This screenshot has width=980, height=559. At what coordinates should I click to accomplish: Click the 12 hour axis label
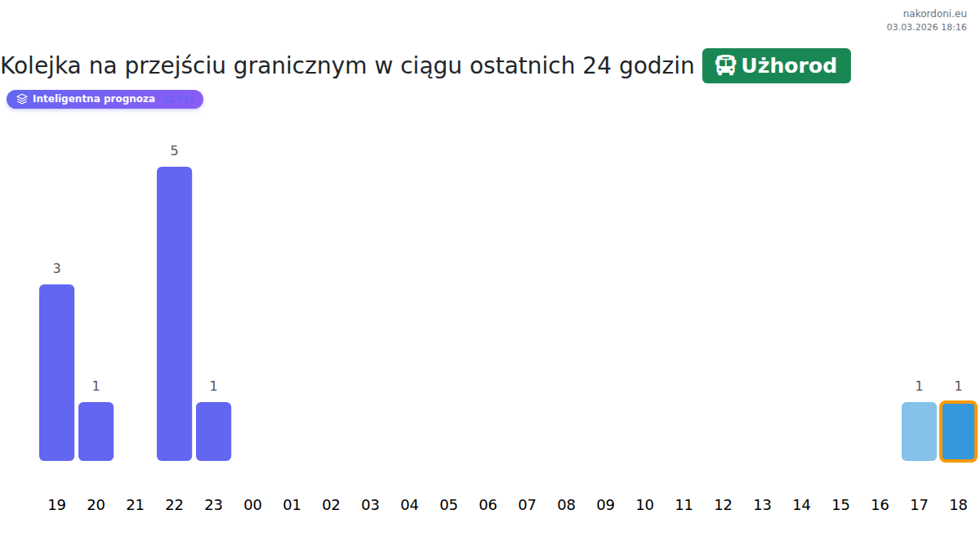click(723, 505)
